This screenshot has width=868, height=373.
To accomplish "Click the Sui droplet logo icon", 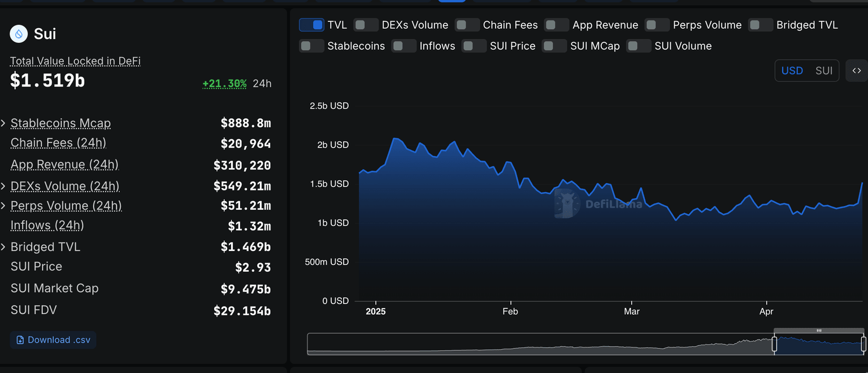I will point(19,34).
